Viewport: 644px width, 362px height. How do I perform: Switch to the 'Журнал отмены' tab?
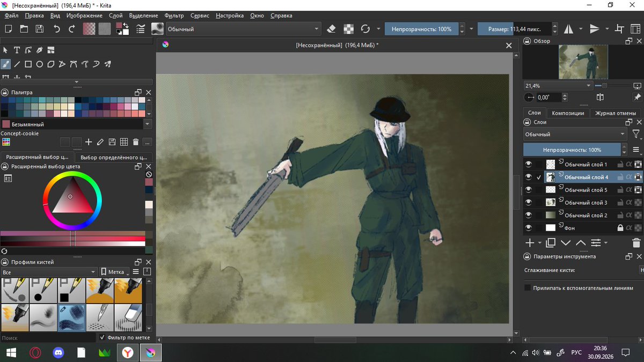tap(616, 113)
